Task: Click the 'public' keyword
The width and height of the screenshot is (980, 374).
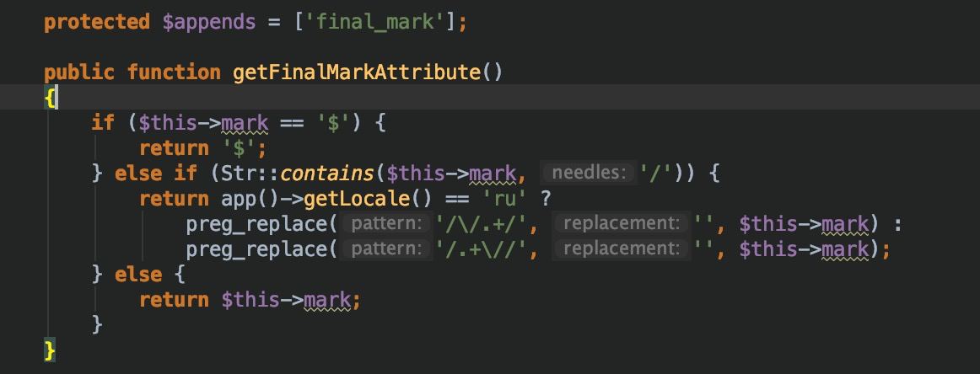Action: pyautogui.click(x=79, y=72)
